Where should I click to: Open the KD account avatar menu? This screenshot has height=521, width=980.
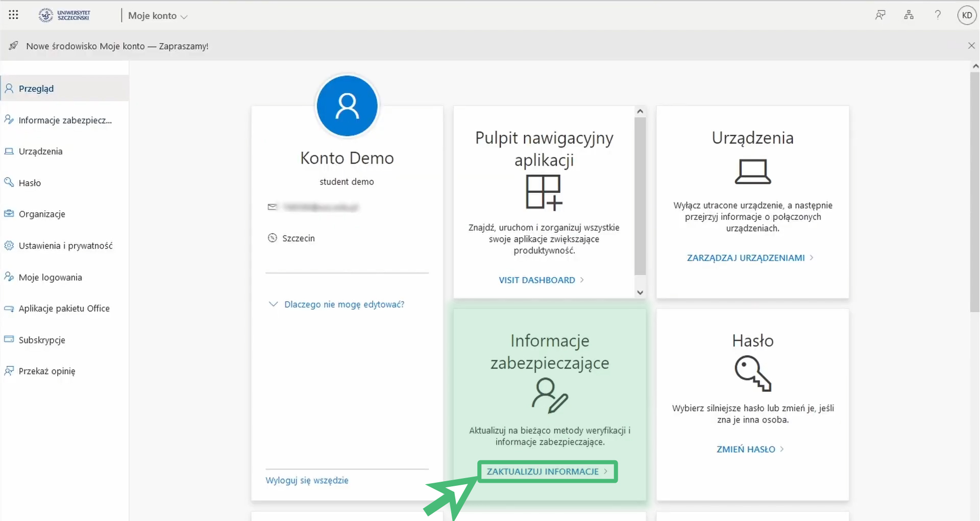pyautogui.click(x=967, y=15)
